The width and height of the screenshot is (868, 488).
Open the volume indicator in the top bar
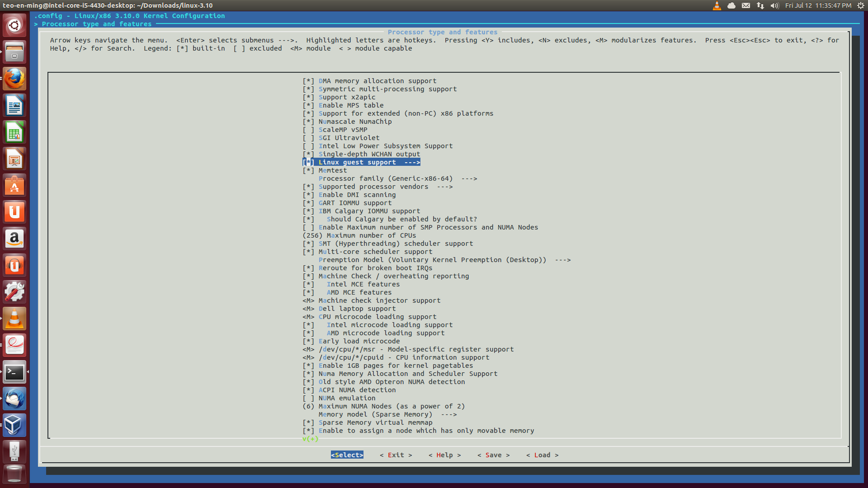pyautogui.click(x=774, y=5)
